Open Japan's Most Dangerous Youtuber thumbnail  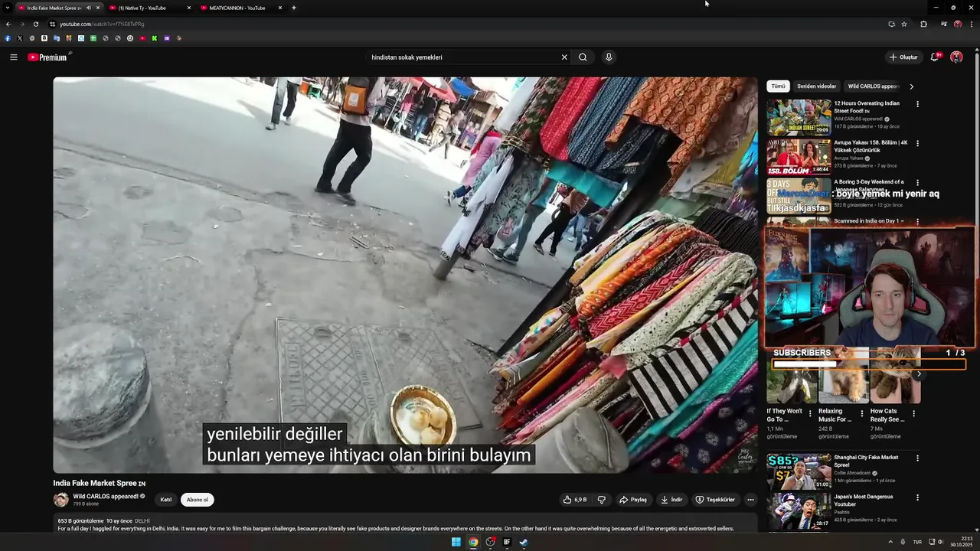(799, 510)
